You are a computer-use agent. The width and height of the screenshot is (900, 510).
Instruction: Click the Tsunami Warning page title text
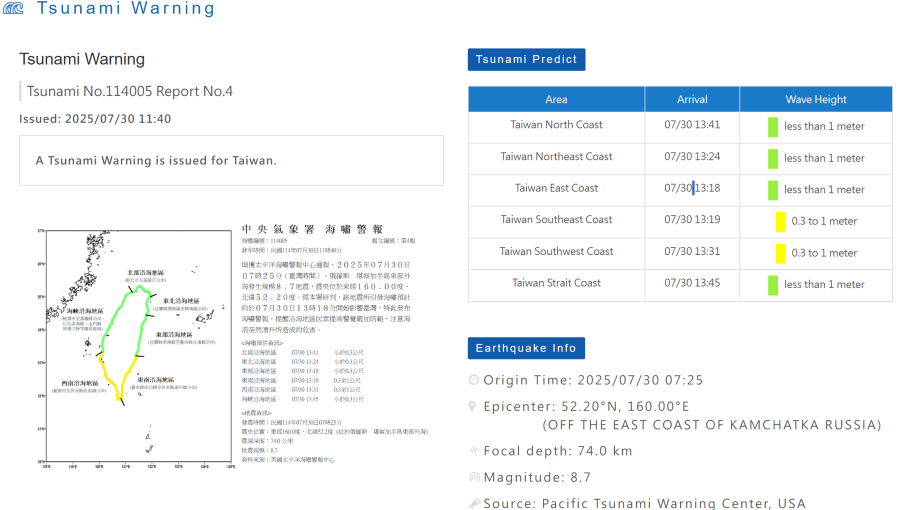point(82,59)
